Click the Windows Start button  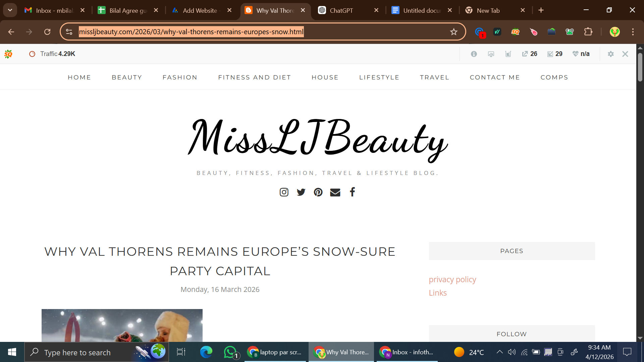pyautogui.click(x=12, y=352)
